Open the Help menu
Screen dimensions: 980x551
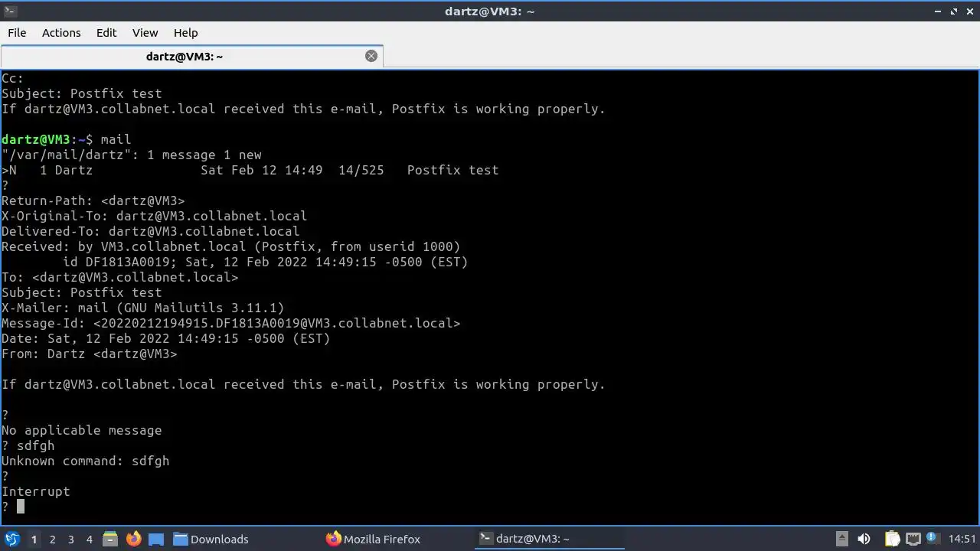click(186, 33)
